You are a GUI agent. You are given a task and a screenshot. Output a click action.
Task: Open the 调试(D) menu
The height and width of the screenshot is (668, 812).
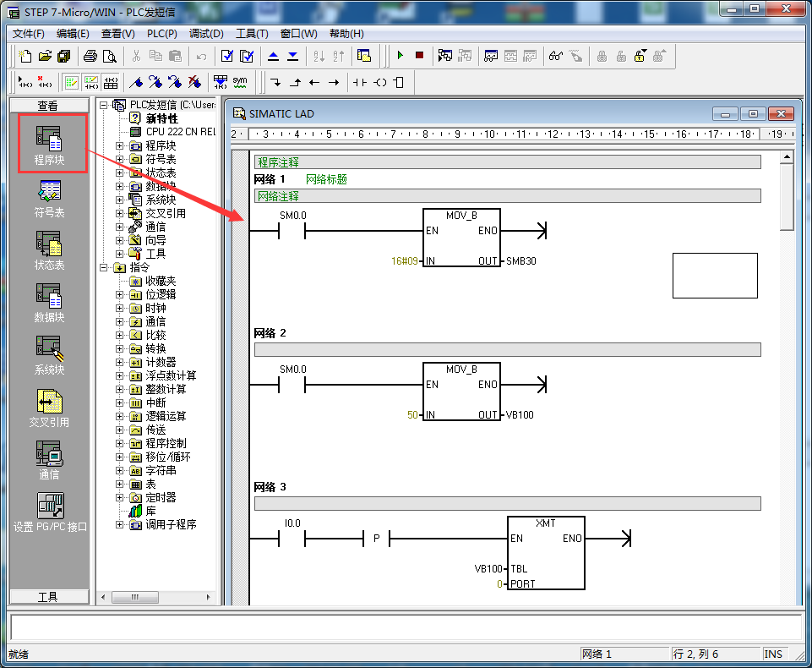point(206,34)
